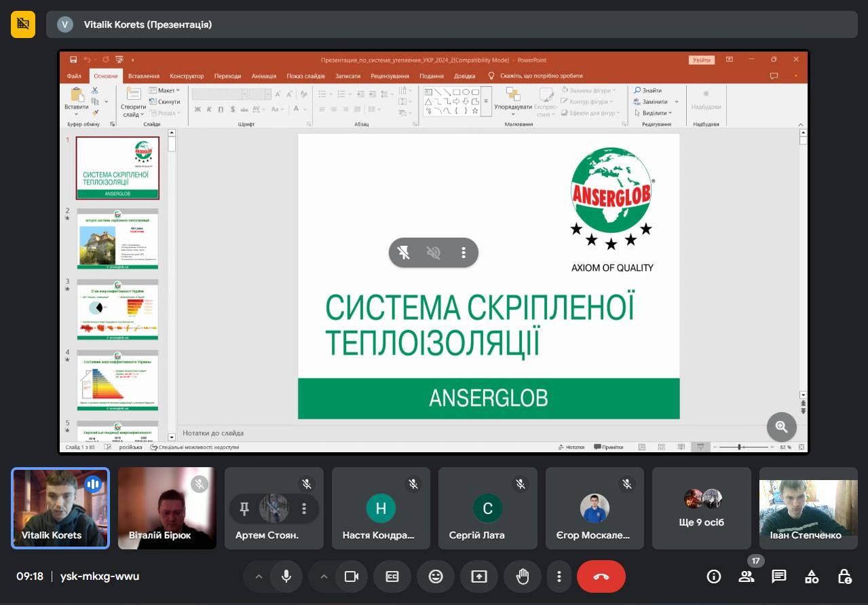Switch to the Переходи ribbon tab

click(227, 76)
